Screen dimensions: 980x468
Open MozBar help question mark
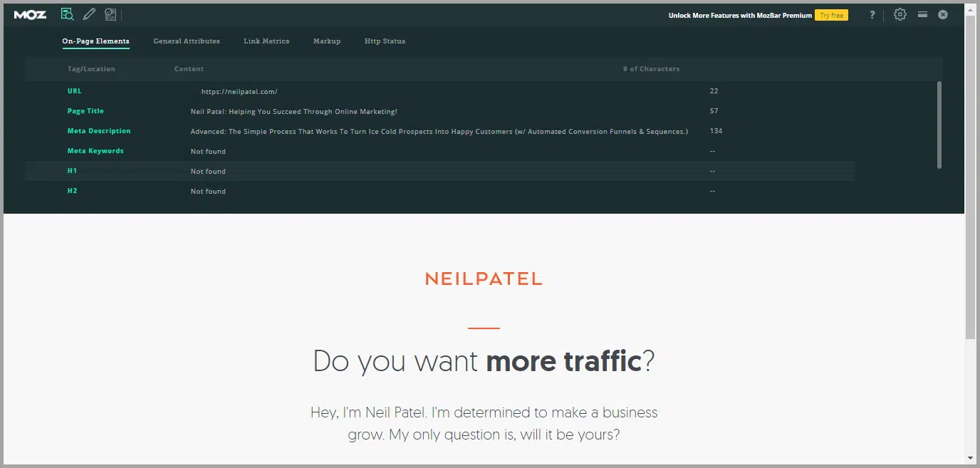(x=872, y=15)
